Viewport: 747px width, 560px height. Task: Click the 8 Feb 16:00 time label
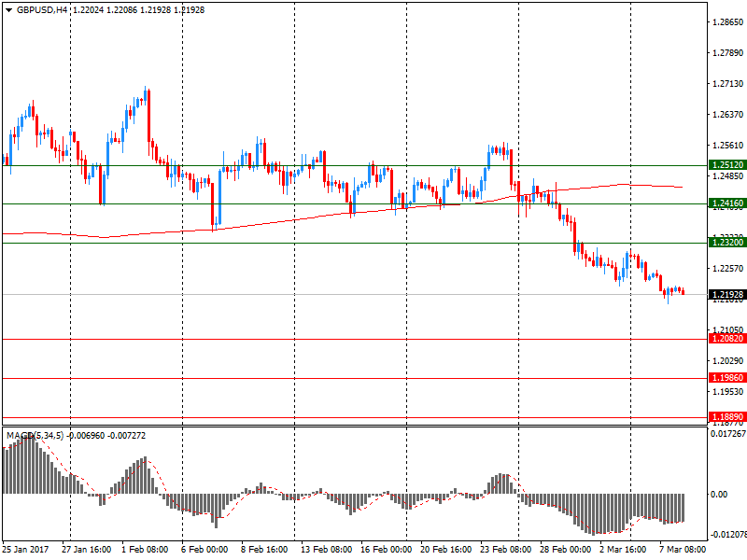click(x=264, y=550)
